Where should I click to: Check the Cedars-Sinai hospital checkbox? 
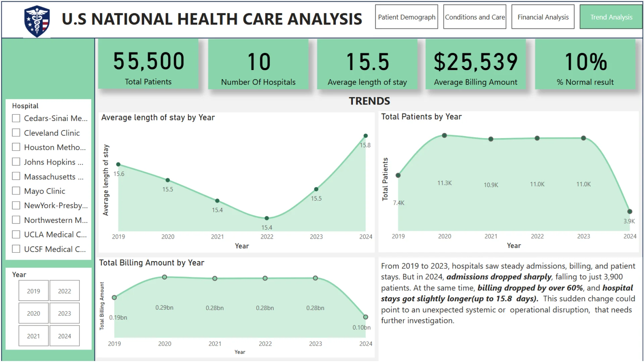coord(16,118)
